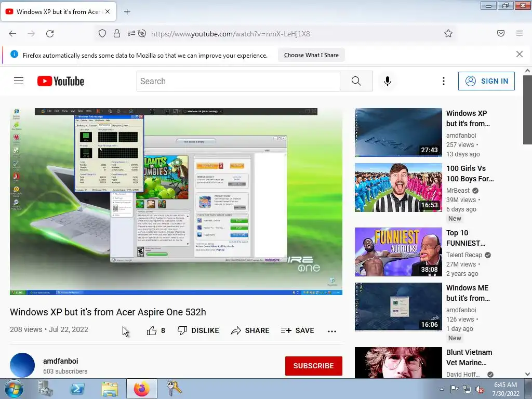Viewport: 532px width, 399px height.
Task: Play the main Acer Aspire video
Action: coord(176,202)
